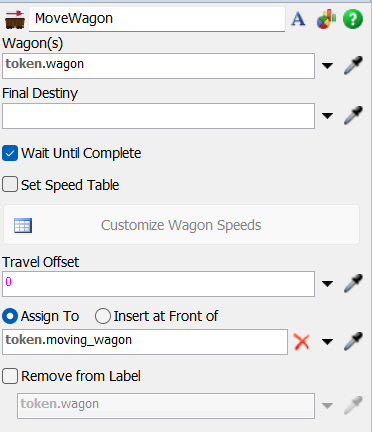Select Insert at Front of radio option
Viewport: 372px width, 432px height.
103,316
